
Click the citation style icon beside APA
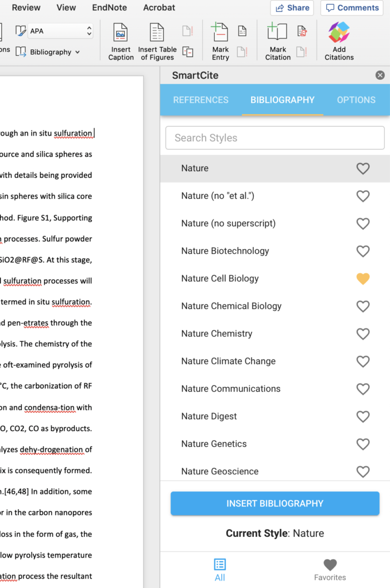[x=21, y=31]
